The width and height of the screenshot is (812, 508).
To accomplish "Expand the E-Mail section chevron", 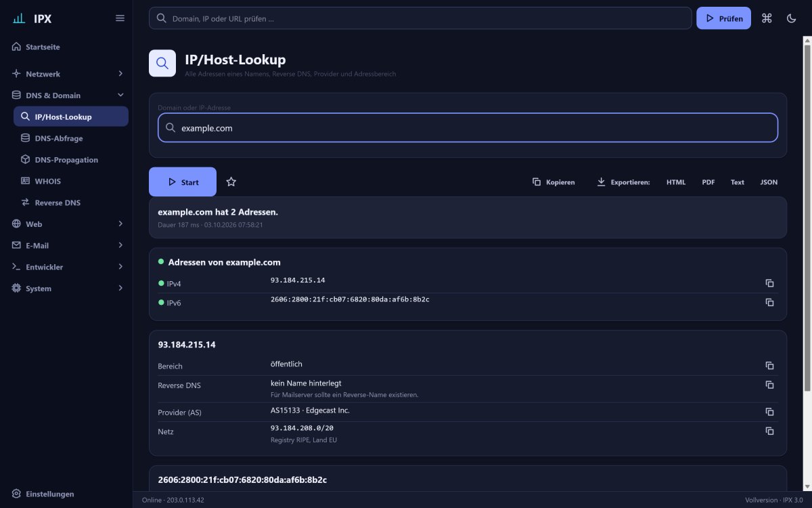I will tap(120, 245).
